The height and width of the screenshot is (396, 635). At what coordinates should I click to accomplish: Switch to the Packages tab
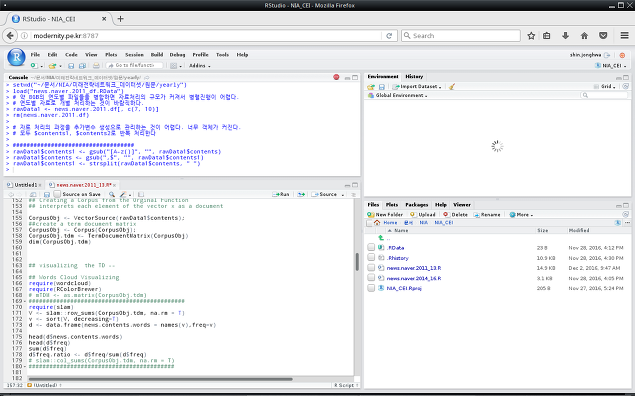click(416, 205)
